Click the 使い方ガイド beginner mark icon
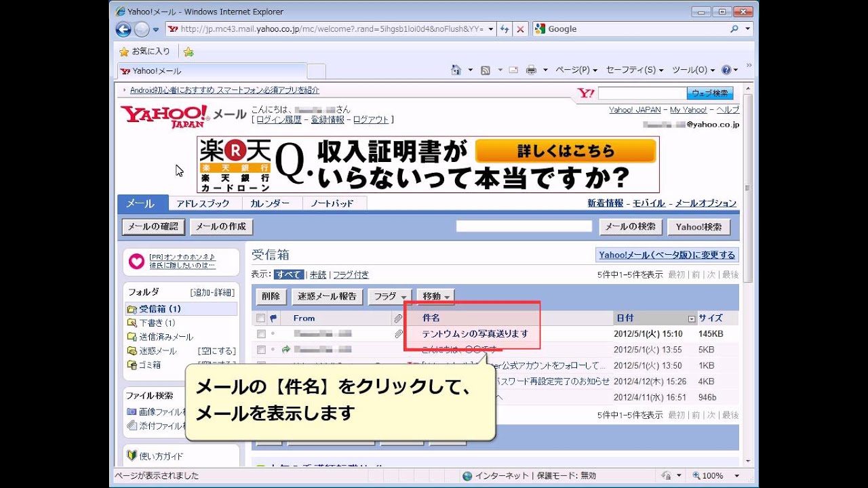 (x=132, y=455)
